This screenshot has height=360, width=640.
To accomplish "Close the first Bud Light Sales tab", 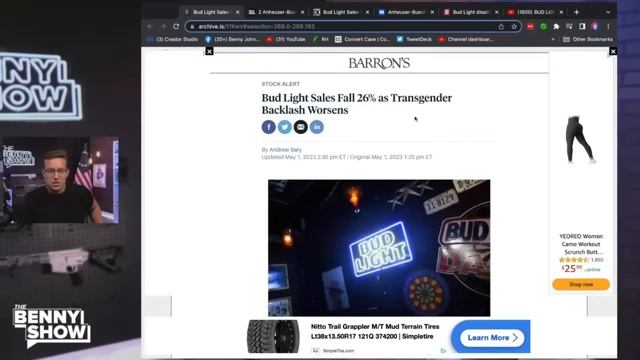I will click(x=238, y=12).
